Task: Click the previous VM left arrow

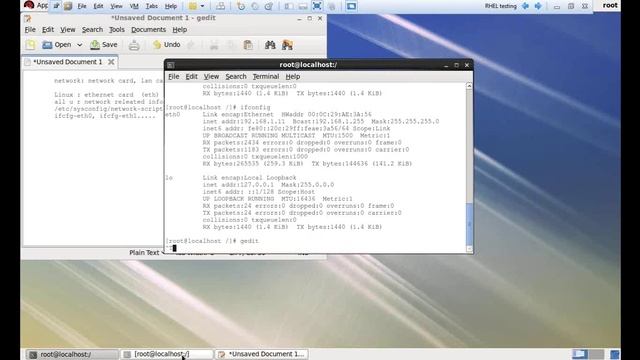Action: (x=525, y=6)
